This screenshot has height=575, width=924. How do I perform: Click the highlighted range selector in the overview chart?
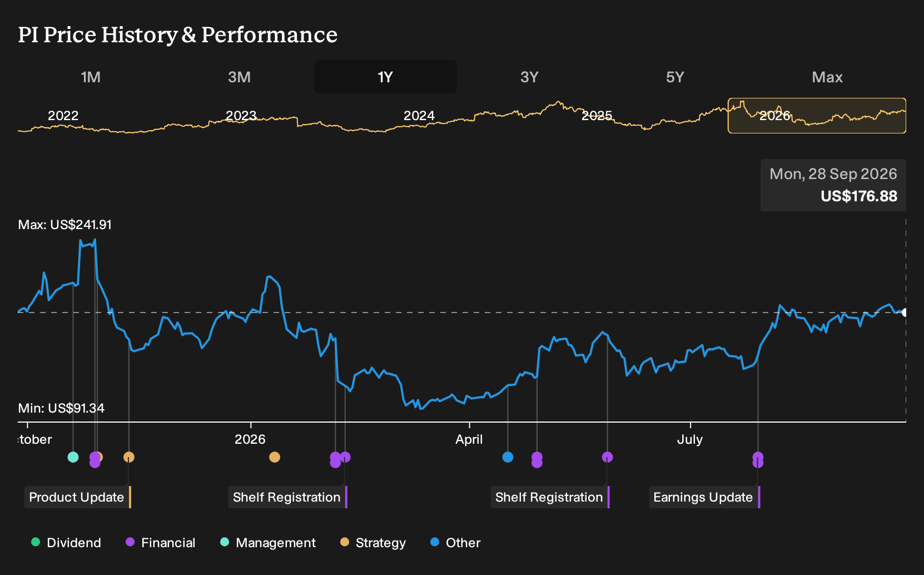(x=817, y=116)
